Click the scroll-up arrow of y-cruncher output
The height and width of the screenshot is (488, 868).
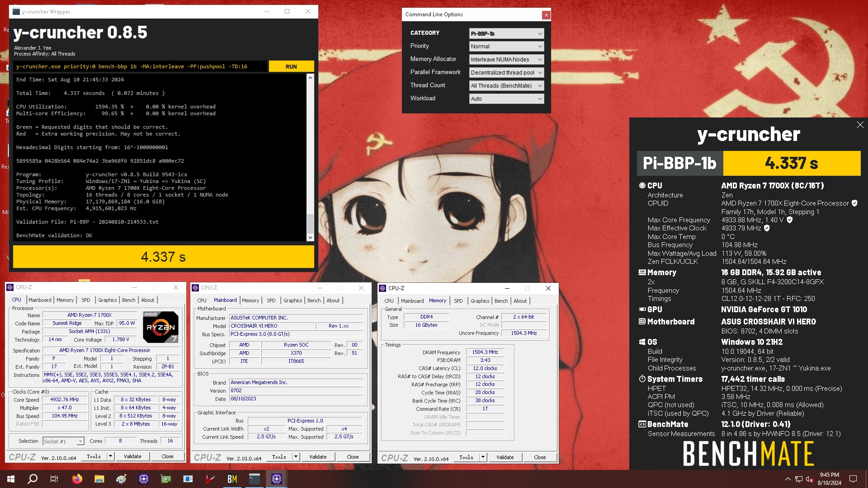(x=310, y=78)
